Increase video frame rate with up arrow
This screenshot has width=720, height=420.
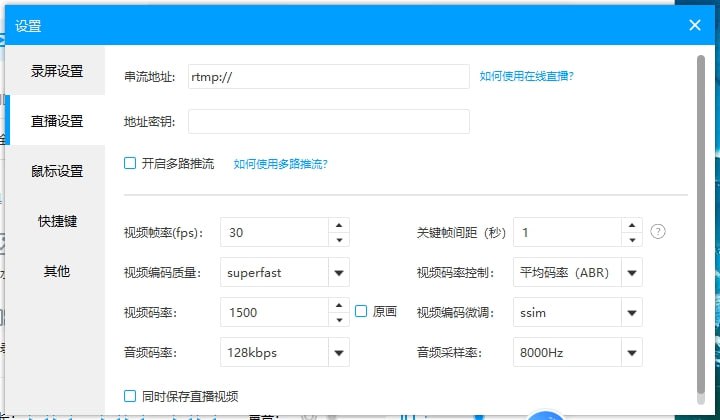point(339,225)
